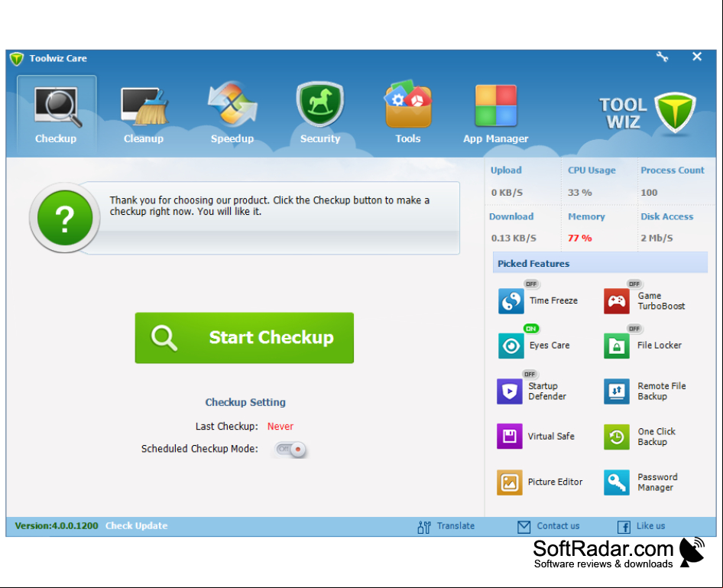Click the green question mark icon
Image resolution: width=723 pixels, height=588 pixels.
tap(65, 218)
